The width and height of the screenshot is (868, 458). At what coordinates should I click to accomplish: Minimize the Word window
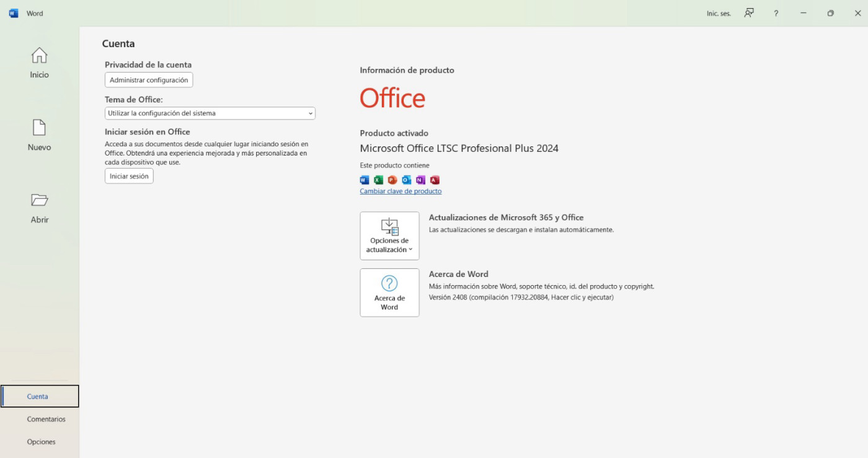pyautogui.click(x=804, y=13)
